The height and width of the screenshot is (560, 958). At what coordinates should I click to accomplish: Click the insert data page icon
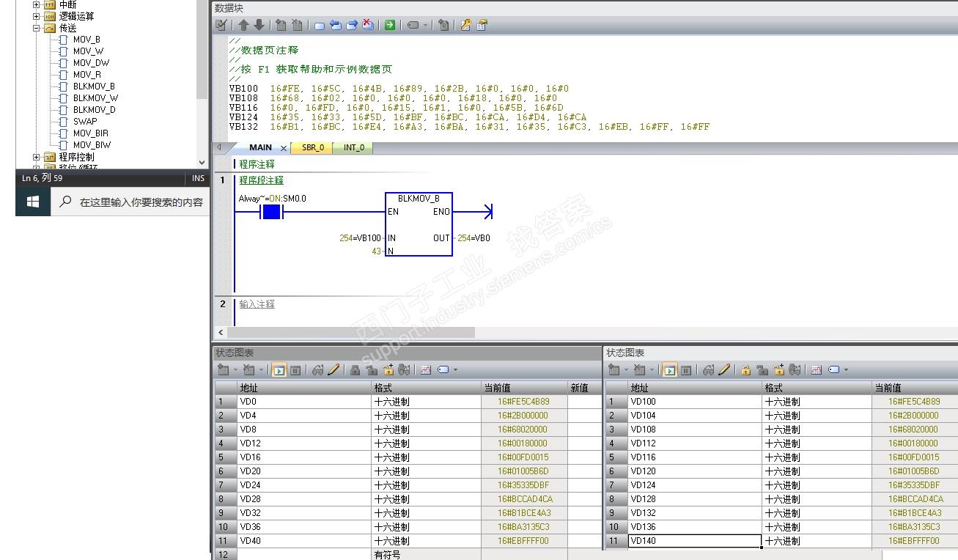[x=281, y=25]
